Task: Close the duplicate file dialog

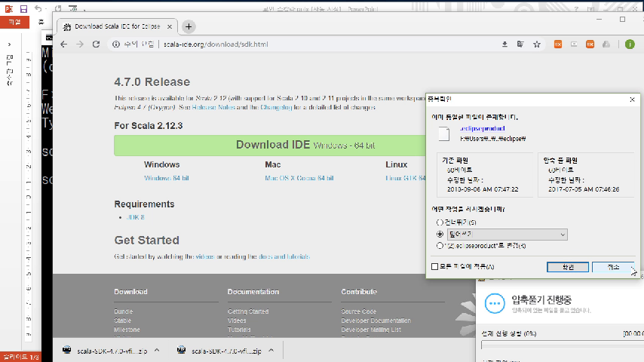Action: [x=633, y=100]
